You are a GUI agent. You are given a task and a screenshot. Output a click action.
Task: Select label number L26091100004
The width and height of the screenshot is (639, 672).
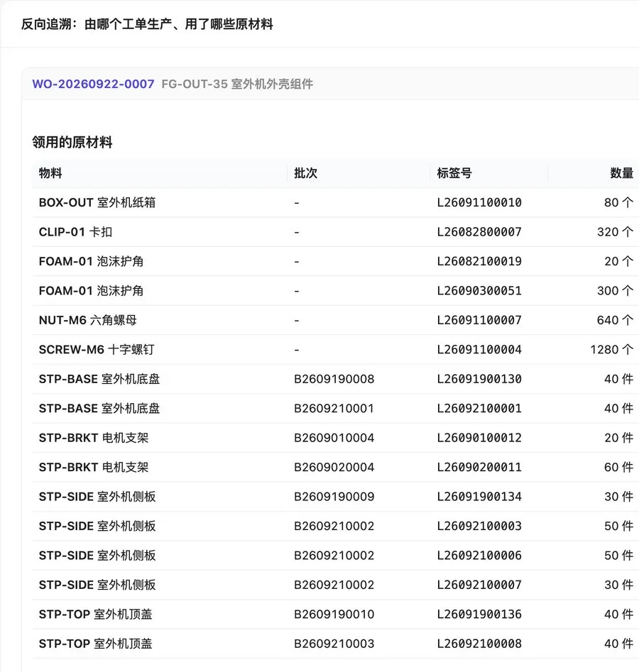tap(479, 350)
